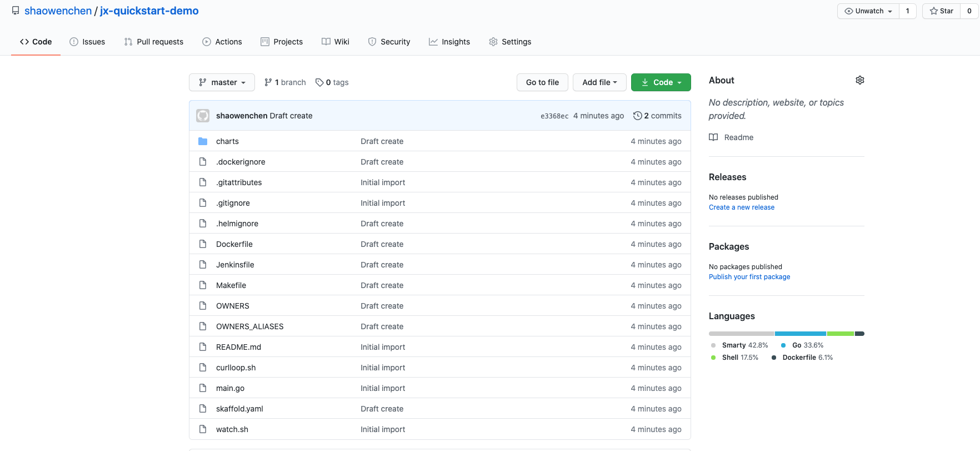Click the .helmignore file icon
The width and height of the screenshot is (980, 451).
pos(203,224)
